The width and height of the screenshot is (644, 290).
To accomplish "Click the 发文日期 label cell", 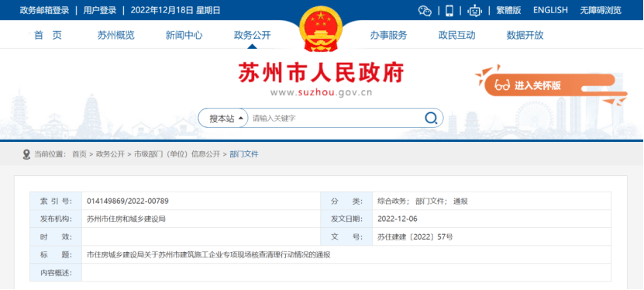I will [346, 219].
